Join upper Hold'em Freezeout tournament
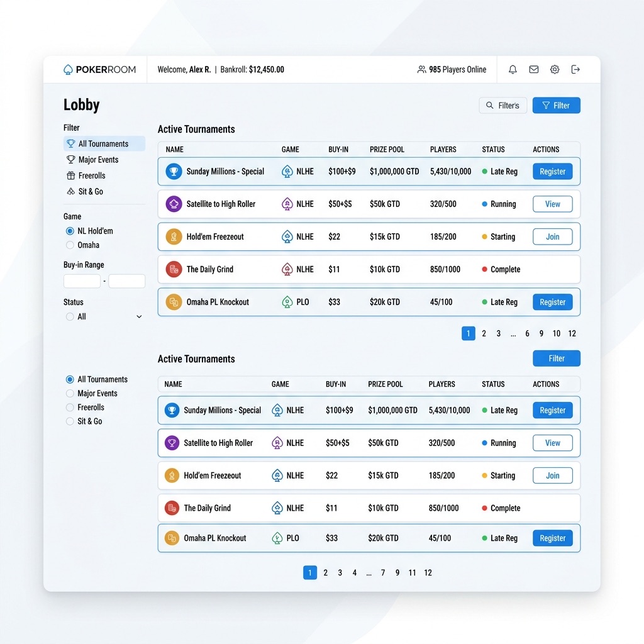Screen dimensions: 644x644 tap(552, 236)
